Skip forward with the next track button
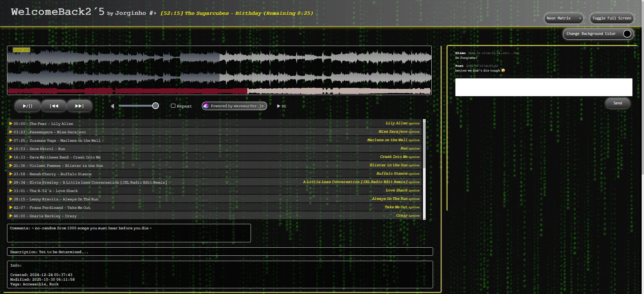Image resolution: width=644 pixels, height=294 pixels. pos(79,106)
